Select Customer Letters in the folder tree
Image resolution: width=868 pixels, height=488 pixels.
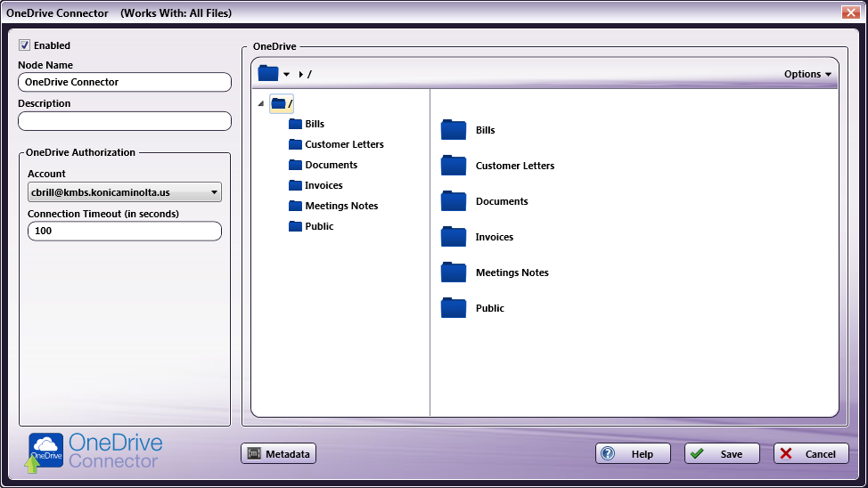344,144
